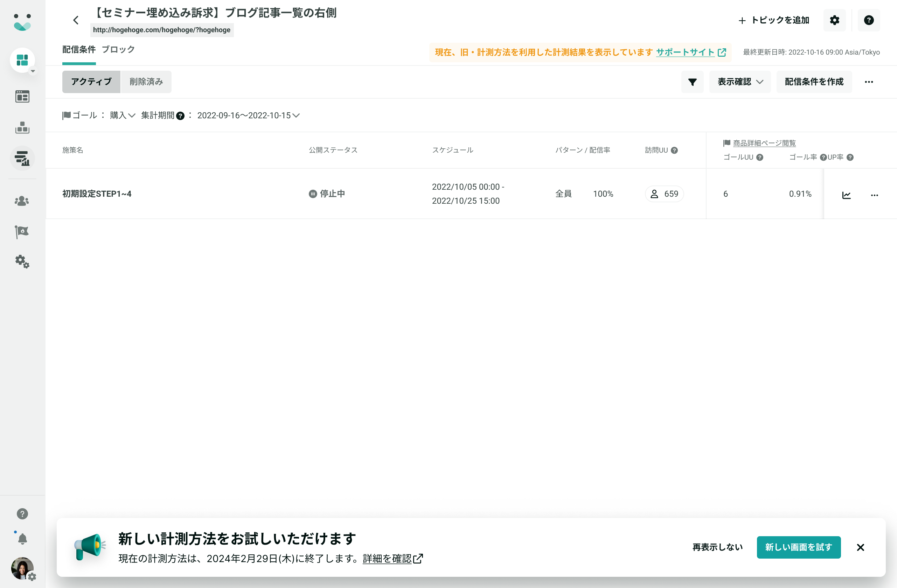Open the 商品詳細ページ閲覧 goal link
The image size is (897, 588).
tap(764, 143)
